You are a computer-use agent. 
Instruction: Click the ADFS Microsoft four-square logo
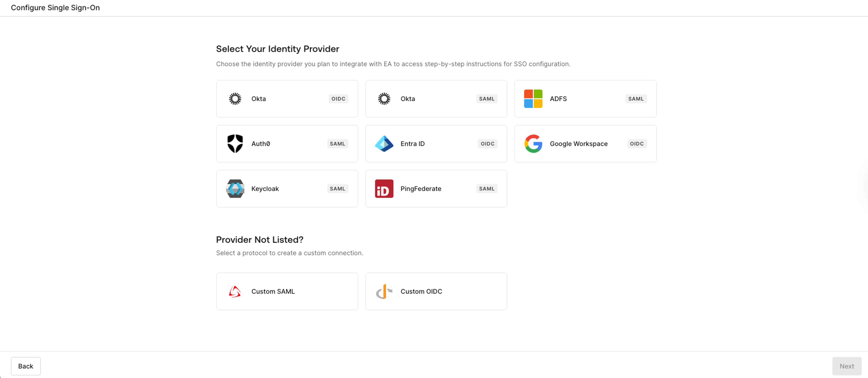pyautogui.click(x=533, y=99)
